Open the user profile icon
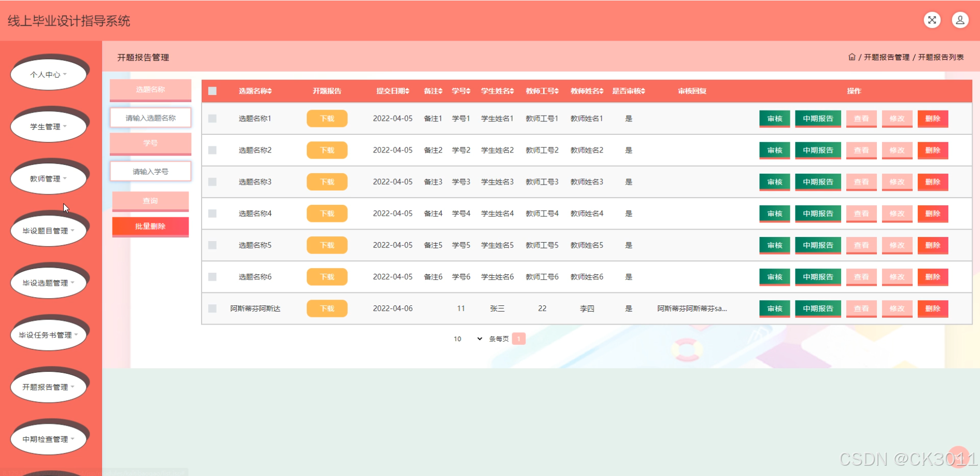 click(x=960, y=20)
